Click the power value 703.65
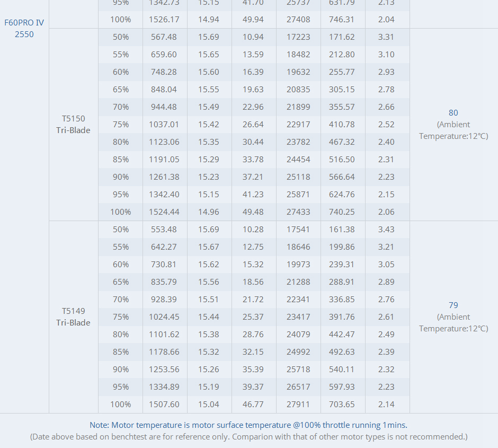Viewport: 498px width, 448px height. [x=342, y=405]
